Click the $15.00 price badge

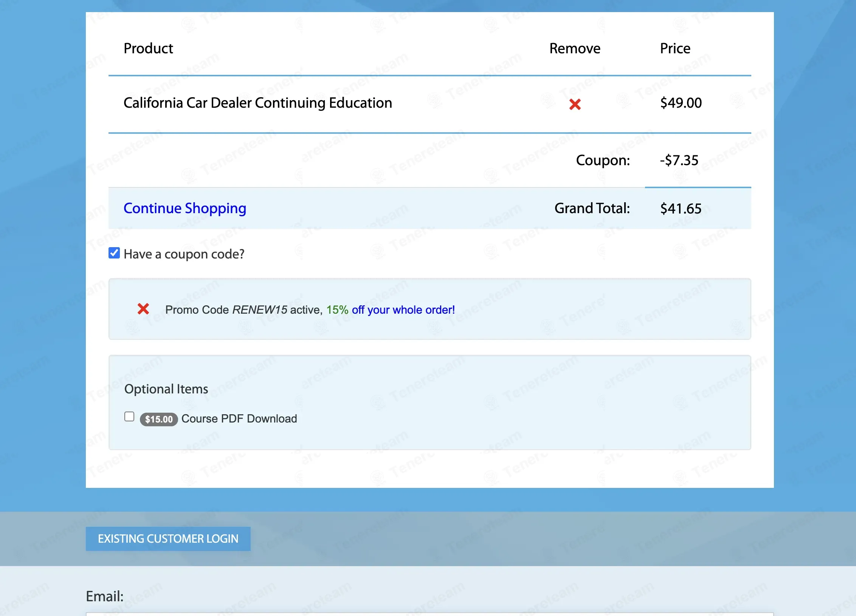[159, 419]
